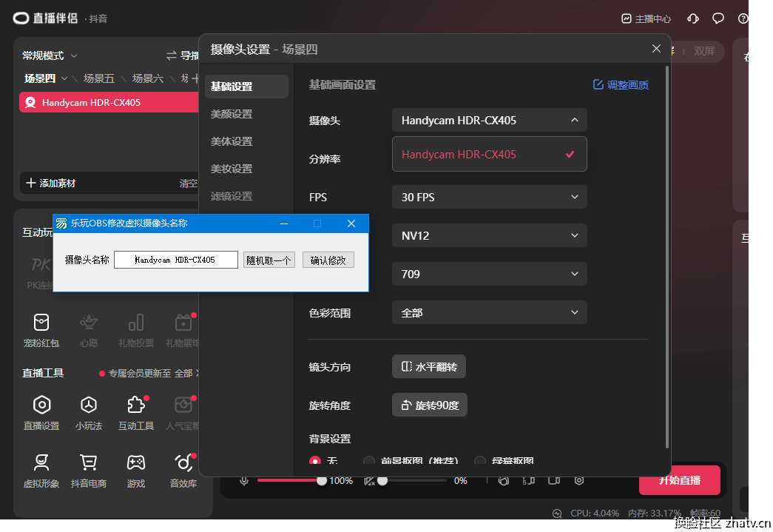Select 前景抠图 background radio option
This screenshot has width=773, height=532.
(369, 460)
